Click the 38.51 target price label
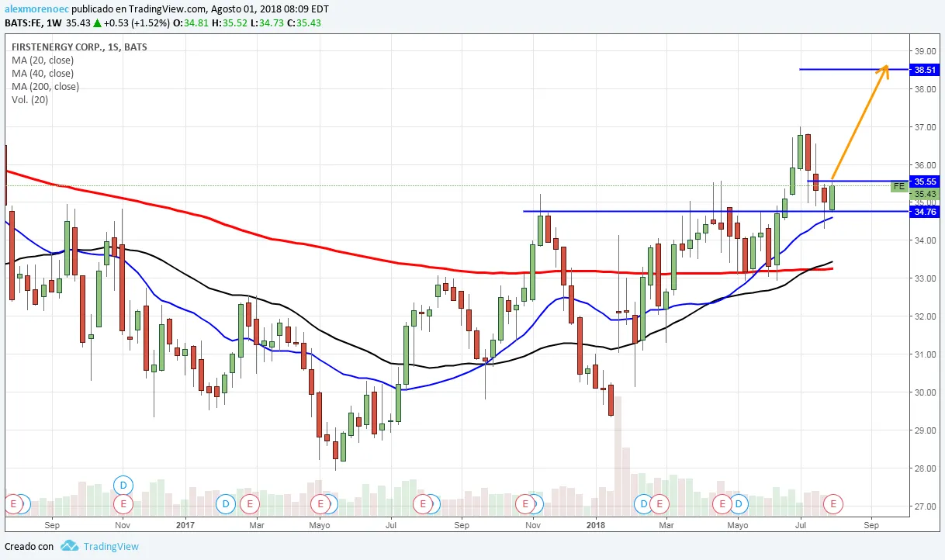The image size is (945, 560). [926, 70]
